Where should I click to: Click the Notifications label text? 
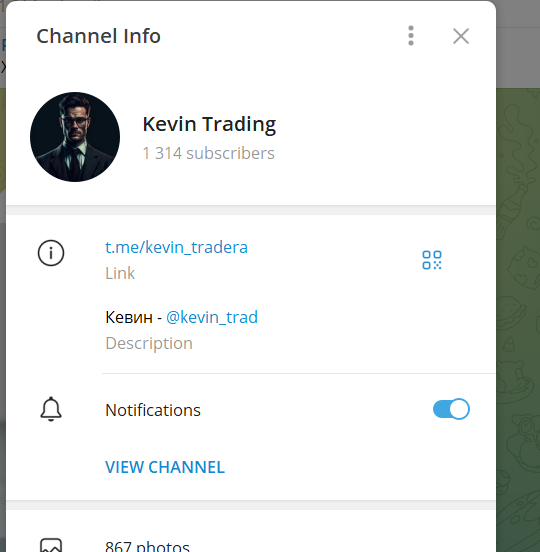pyautogui.click(x=153, y=410)
